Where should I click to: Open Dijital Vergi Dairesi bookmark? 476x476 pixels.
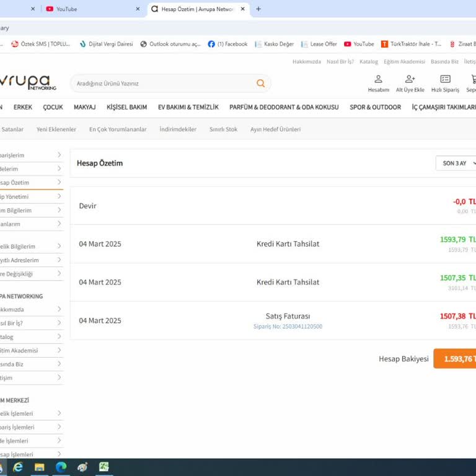coord(106,44)
